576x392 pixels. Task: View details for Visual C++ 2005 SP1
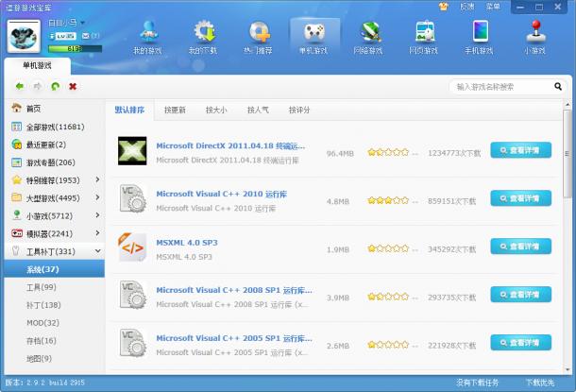point(521,343)
